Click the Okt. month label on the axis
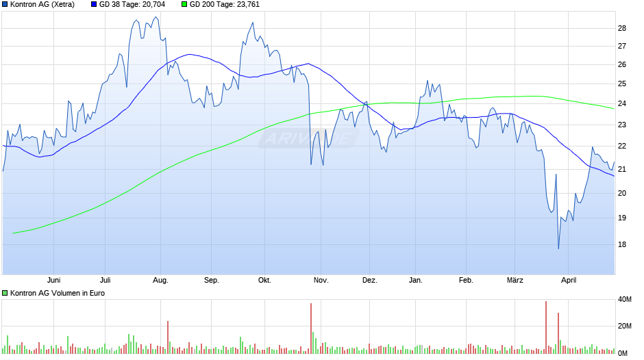Viewport: 644px width, 360px height. tap(264, 280)
